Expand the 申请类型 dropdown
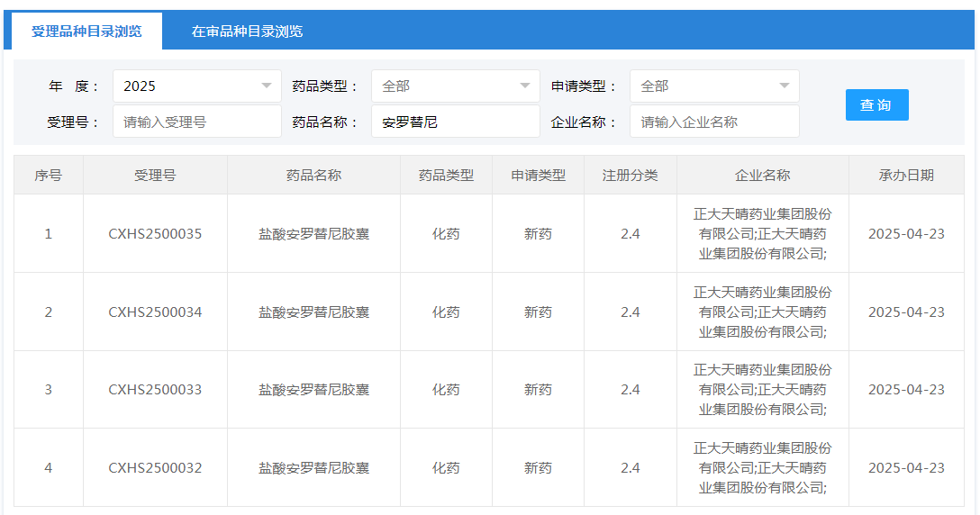 point(714,86)
